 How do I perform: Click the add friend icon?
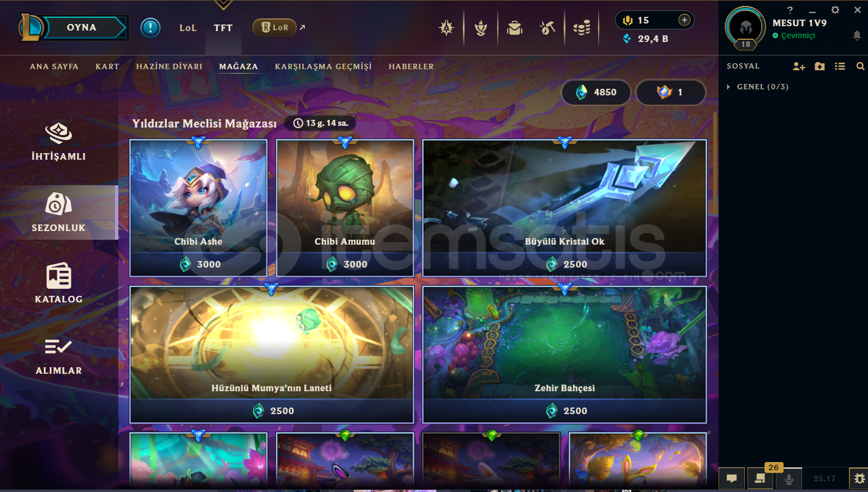pyautogui.click(x=799, y=66)
